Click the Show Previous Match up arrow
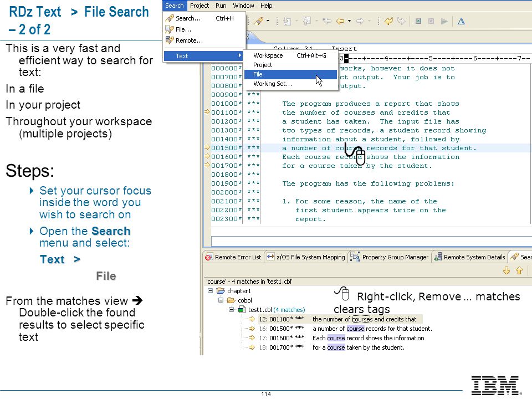 click(x=519, y=270)
